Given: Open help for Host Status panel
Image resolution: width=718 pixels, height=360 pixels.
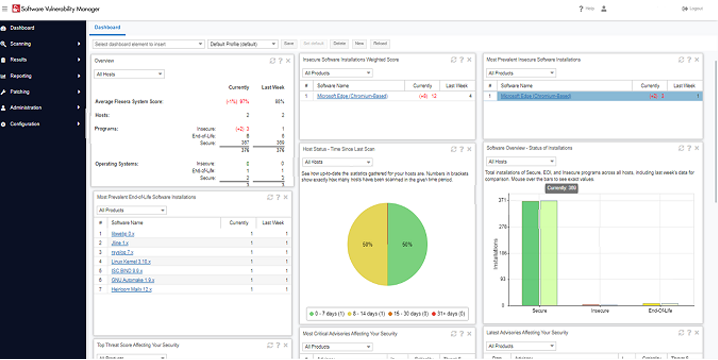Looking at the screenshot, I should [462, 149].
